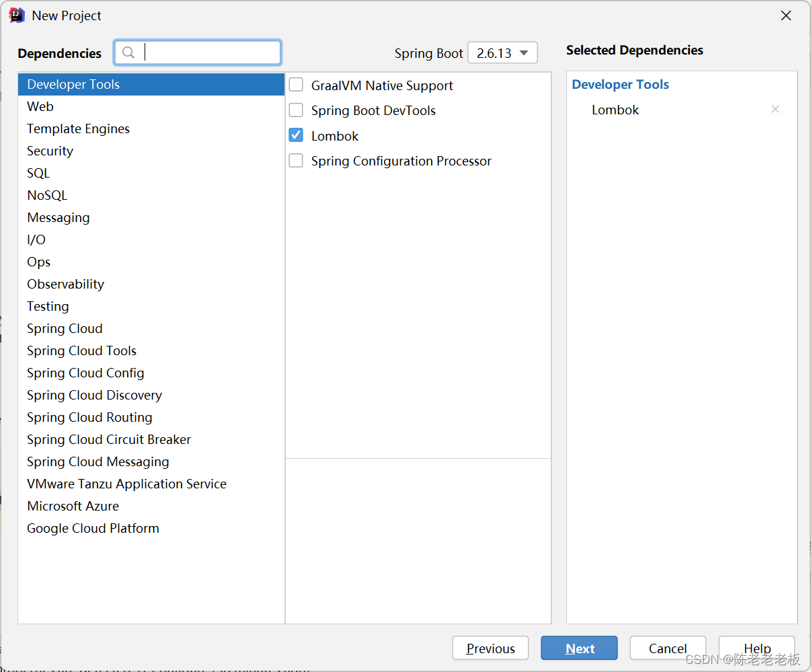
Task: Select the Spring Cloud Messaging category
Action: (151, 461)
